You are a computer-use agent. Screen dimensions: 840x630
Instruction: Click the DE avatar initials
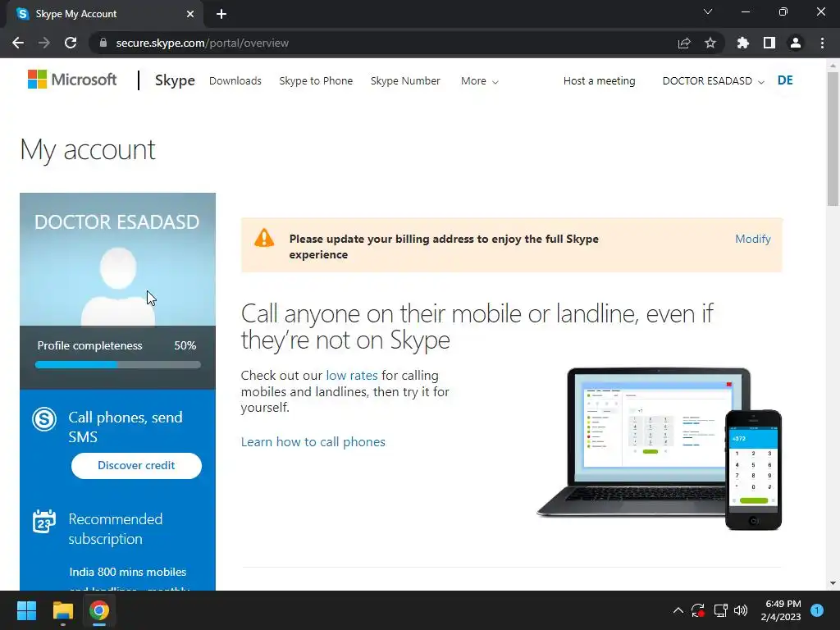point(785,80)
